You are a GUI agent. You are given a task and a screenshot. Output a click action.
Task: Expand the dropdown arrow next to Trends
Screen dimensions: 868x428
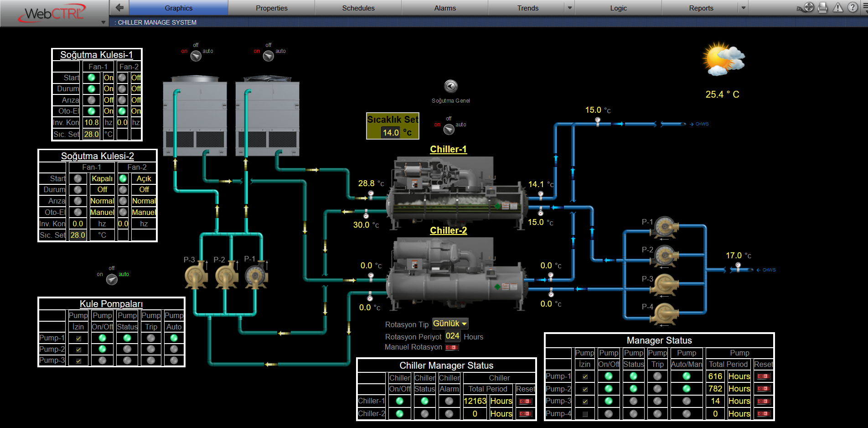pyautogui.click(x=569, y=8)
